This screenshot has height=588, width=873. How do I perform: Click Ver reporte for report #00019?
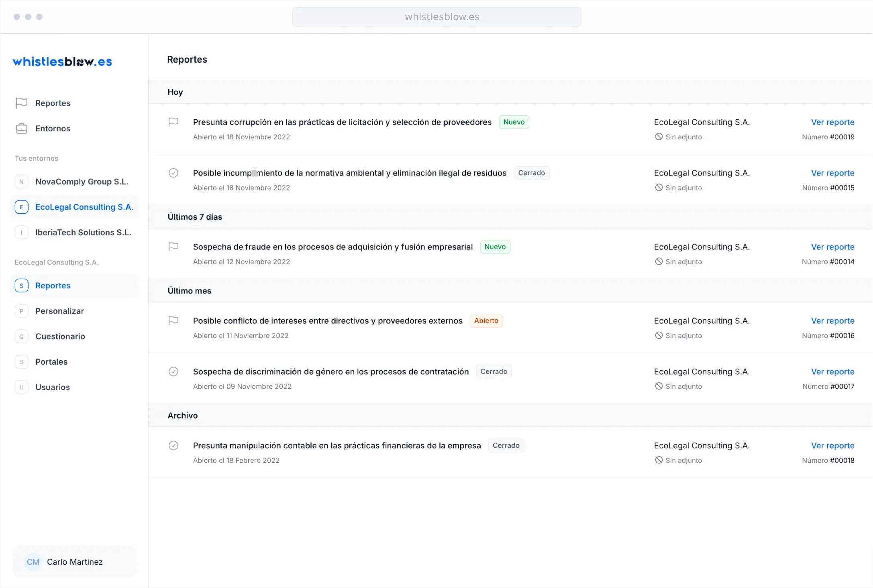point(832,122)
